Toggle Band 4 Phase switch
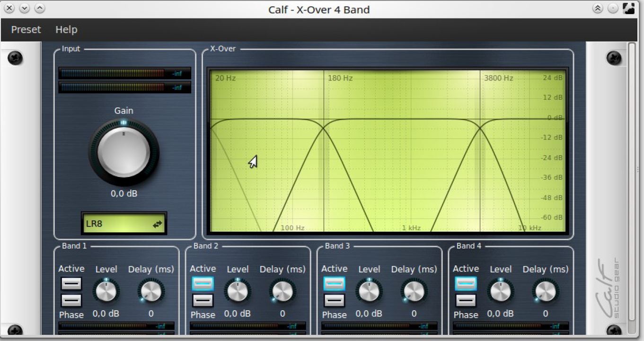The width and height of the screenshot is (644, 341). [x=466, y=300]
